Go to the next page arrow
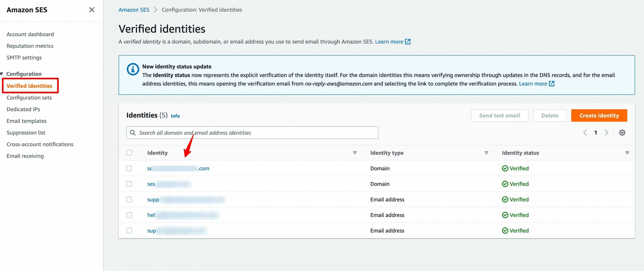 (607, 133)
